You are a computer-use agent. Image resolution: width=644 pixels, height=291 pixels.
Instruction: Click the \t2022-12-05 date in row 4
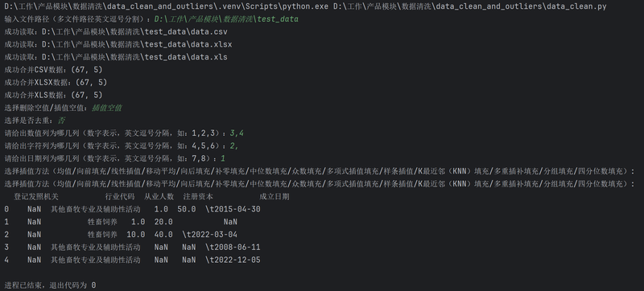(x=233, y=260)
